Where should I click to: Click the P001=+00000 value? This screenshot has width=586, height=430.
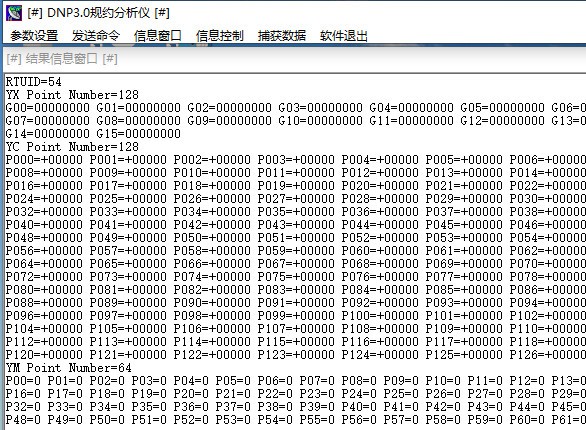(x=128, y=160)
